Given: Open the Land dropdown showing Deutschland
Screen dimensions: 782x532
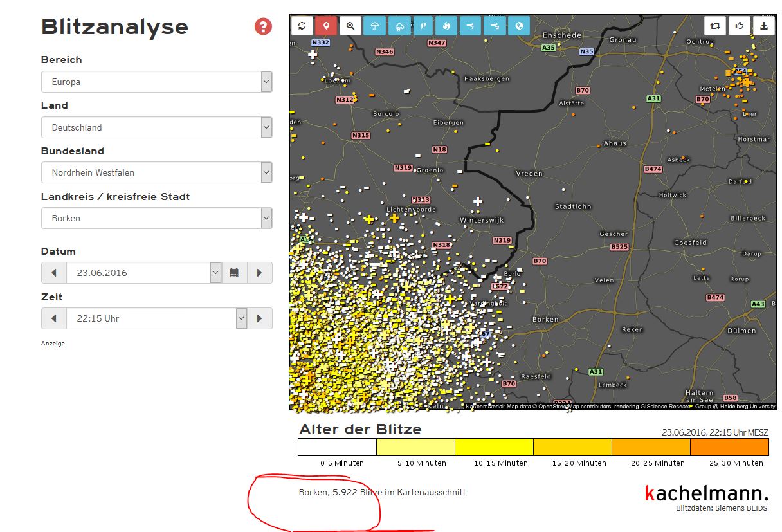Looking at the screenshot, I should [x=157, y=127].
